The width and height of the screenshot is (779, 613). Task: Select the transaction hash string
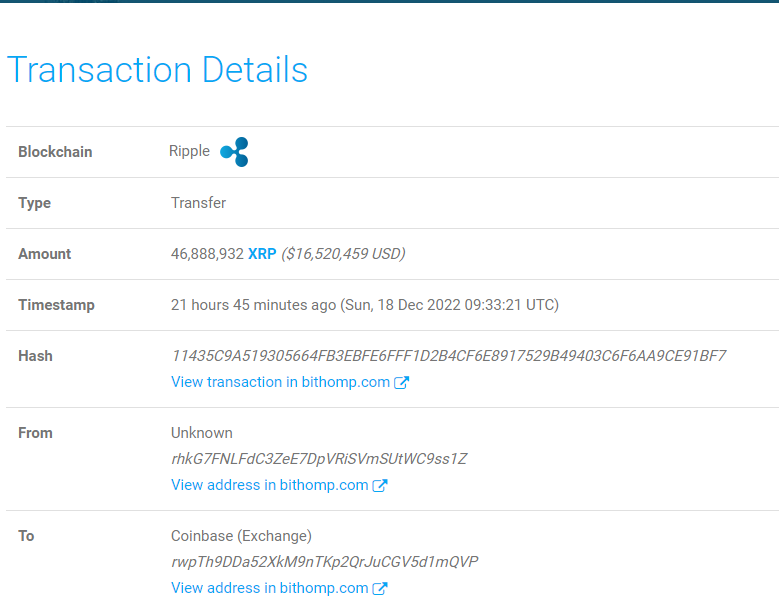coord(449,356)
